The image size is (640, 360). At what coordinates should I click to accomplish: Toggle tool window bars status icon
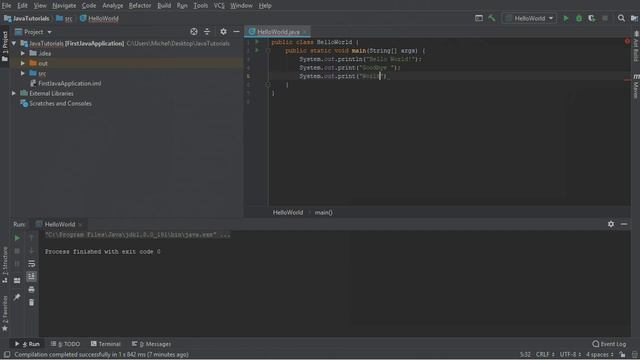(7, 354)
